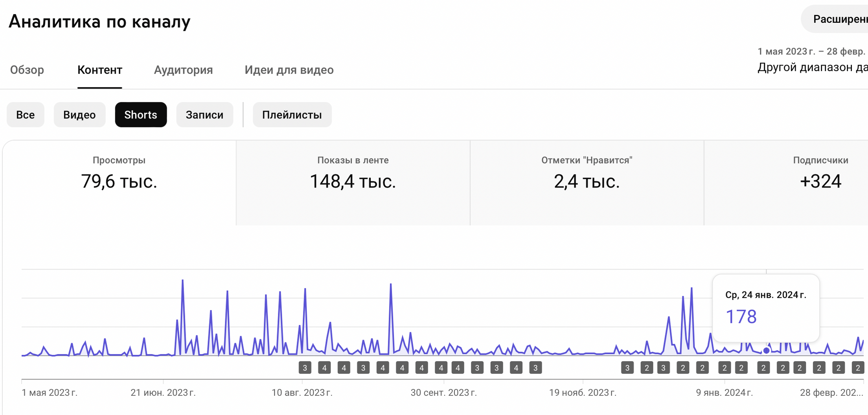
Task: Click the 21 июн. 2023 г. axis label
Action: coord(163,393)
